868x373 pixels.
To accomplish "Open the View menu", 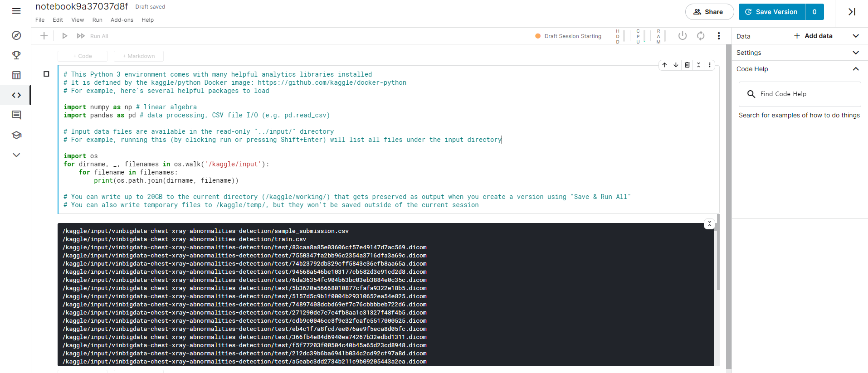I will click(x=78, y=20).
